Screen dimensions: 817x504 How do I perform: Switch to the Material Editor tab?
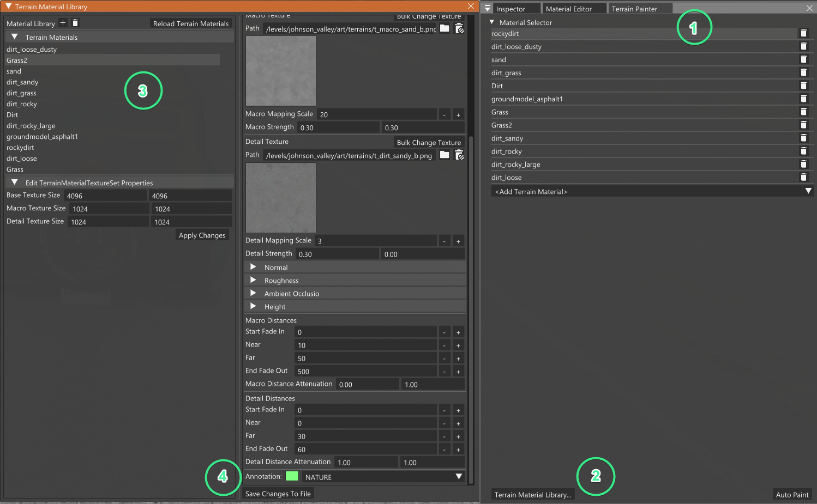point(574,8)
